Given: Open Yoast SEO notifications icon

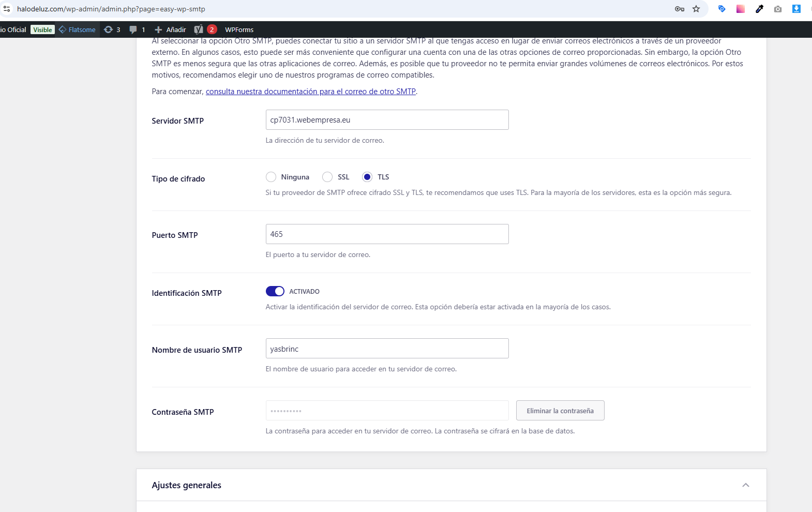Looking at the screenshot, I should coord(205,29).
